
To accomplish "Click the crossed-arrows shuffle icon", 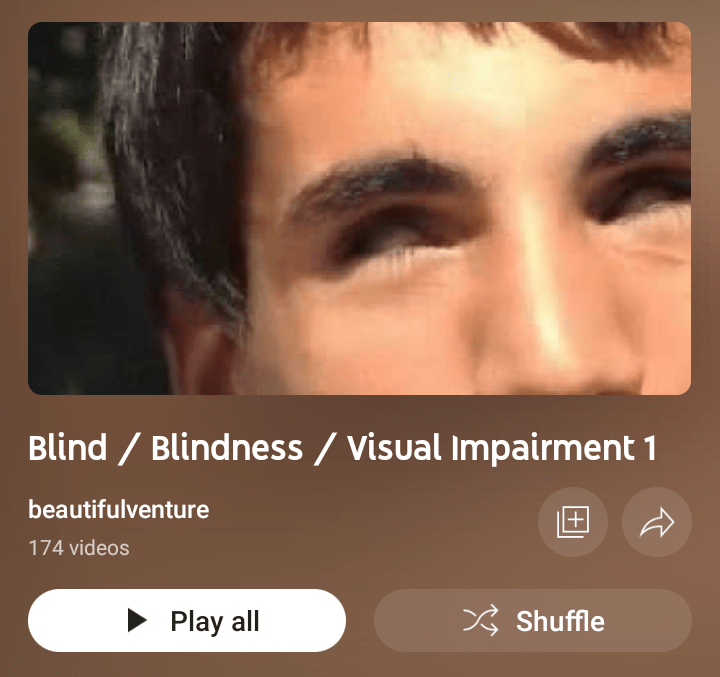I will (x=481, y=620).
